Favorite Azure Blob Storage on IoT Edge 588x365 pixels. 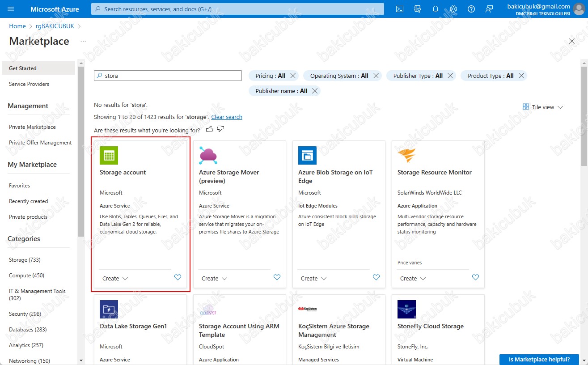tap(376, 277)
